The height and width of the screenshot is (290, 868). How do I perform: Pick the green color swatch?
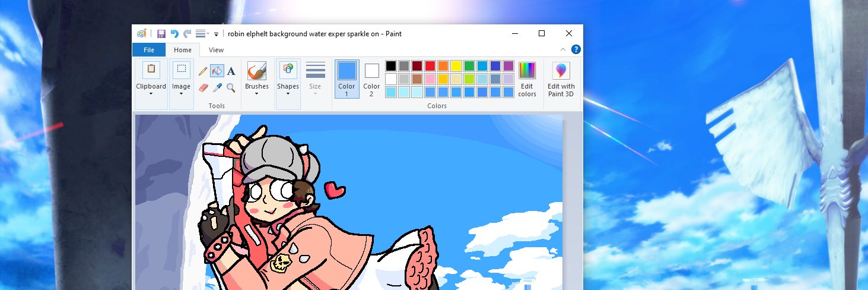(x=469, y=66)
